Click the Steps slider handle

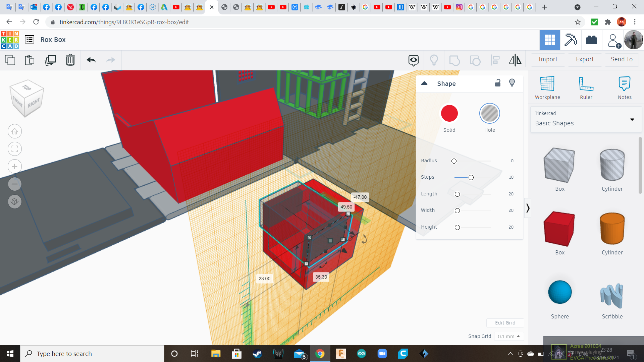(x=471, y=178)
